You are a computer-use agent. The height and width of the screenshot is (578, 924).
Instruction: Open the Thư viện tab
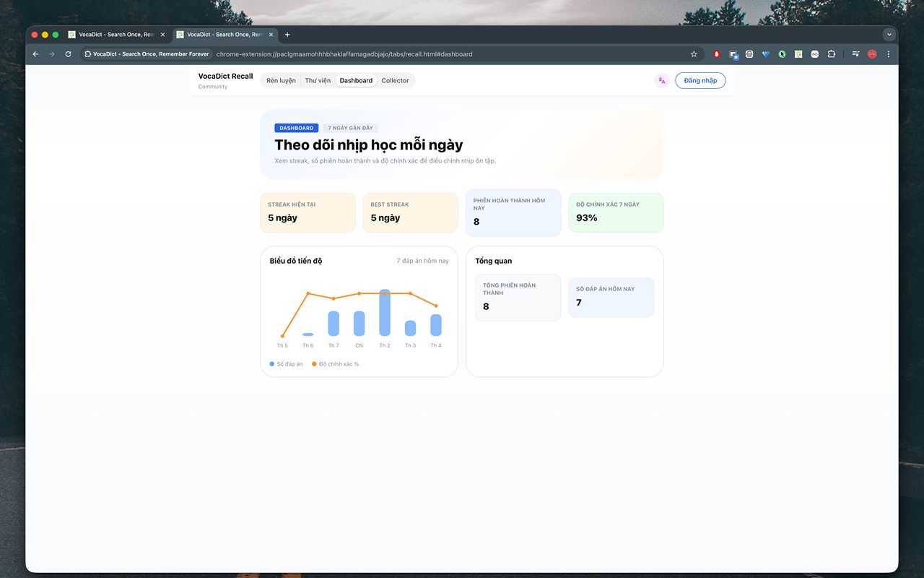pyautogui.click(x=318, y=81)
